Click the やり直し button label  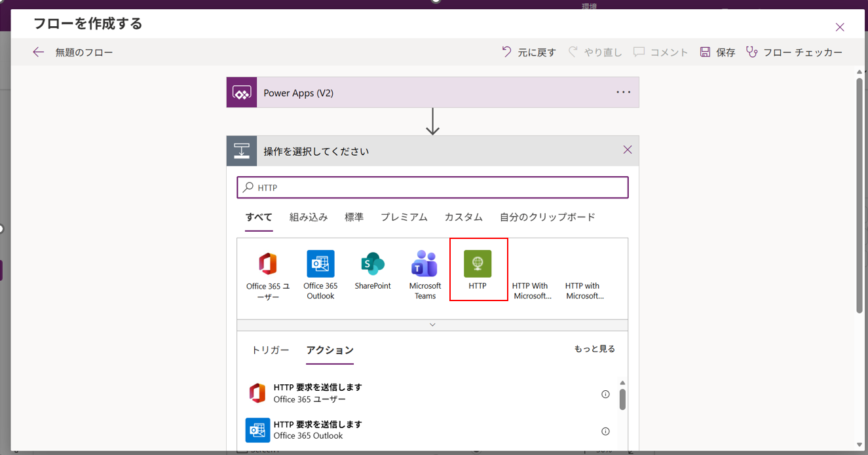point(603,52)
